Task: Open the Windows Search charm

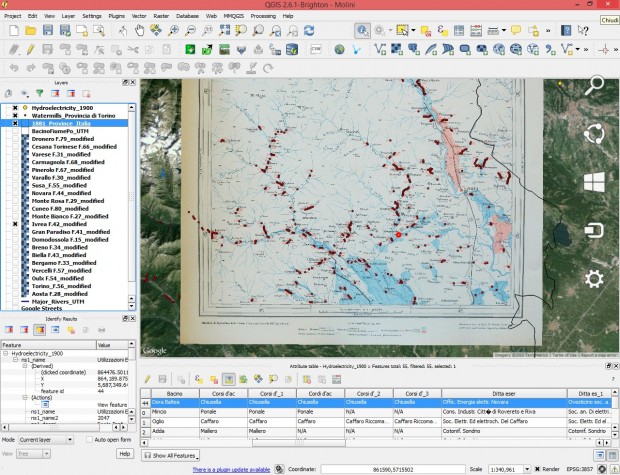Action: 594,85
